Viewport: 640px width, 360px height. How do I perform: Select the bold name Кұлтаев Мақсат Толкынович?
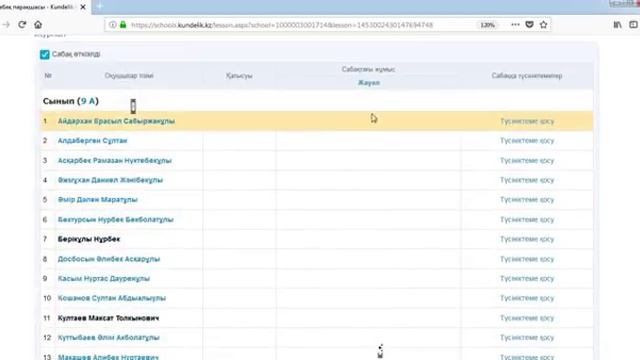[x=109, y=318]
